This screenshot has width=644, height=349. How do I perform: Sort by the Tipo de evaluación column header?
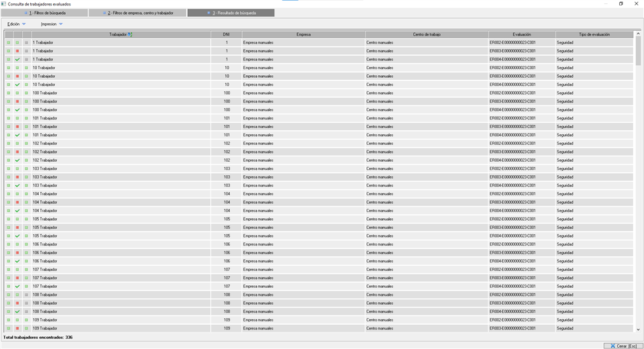[594, 34]
